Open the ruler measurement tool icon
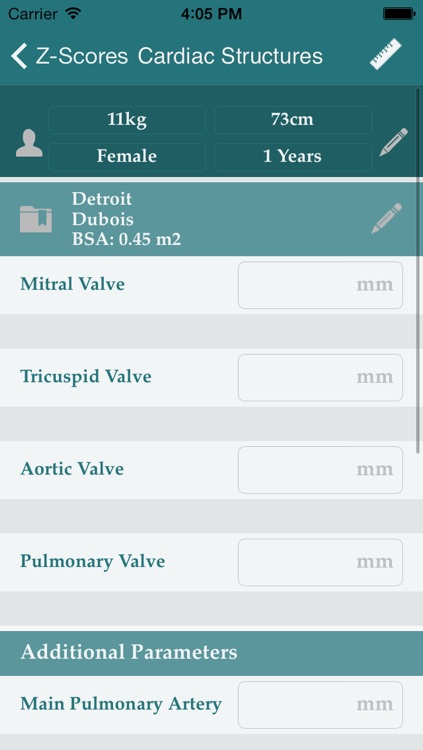The image size is (423, 750). (x=386, y=55)
